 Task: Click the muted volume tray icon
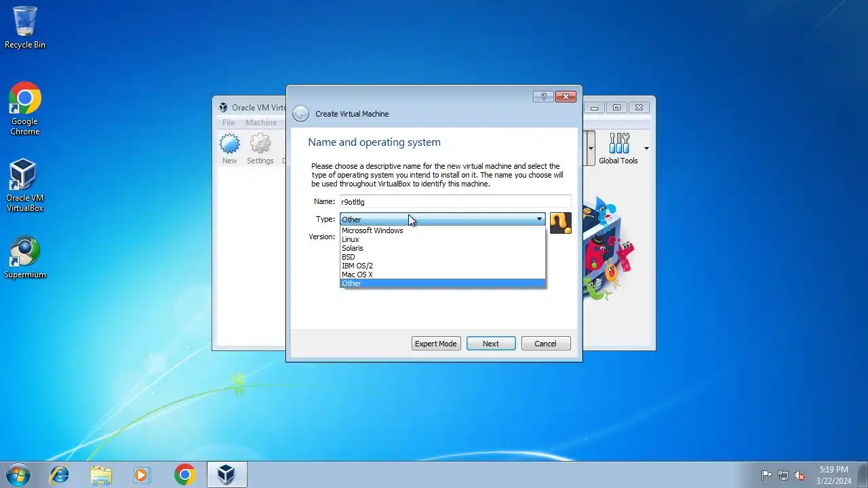click(800, 475)
